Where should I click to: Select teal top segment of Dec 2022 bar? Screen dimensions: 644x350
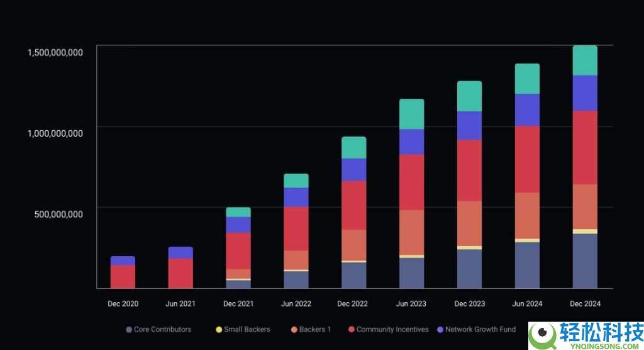(353, 148)
